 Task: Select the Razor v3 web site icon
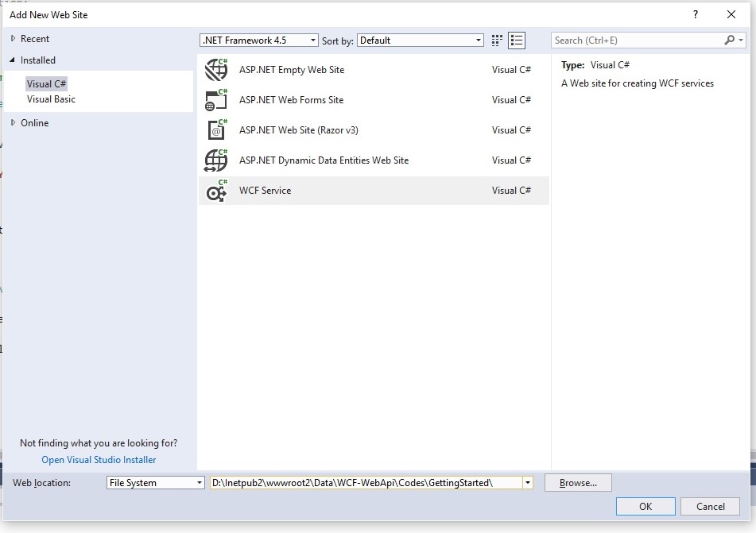click(216, 130)
